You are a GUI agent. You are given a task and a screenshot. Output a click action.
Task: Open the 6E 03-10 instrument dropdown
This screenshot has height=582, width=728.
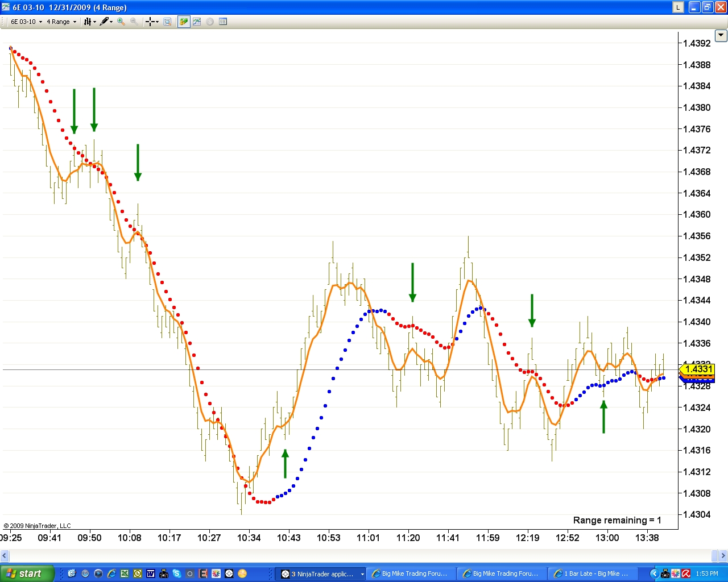point(26,22)
